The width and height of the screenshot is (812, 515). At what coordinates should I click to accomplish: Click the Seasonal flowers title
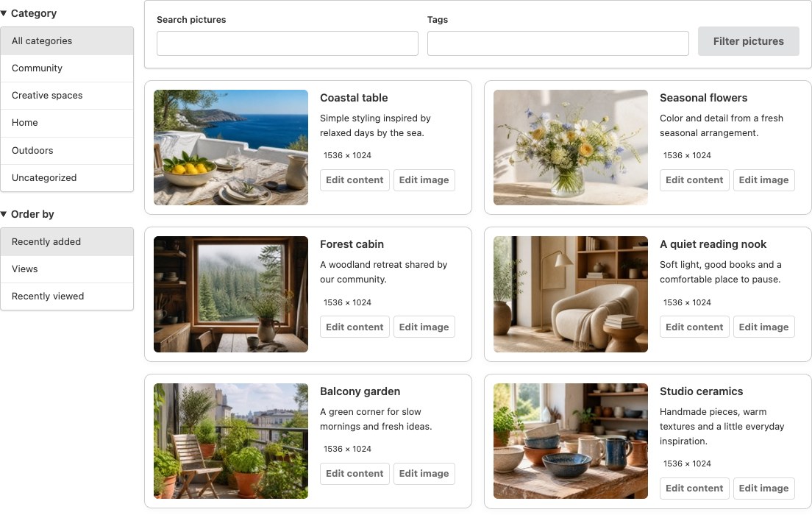tap(703, 98)
